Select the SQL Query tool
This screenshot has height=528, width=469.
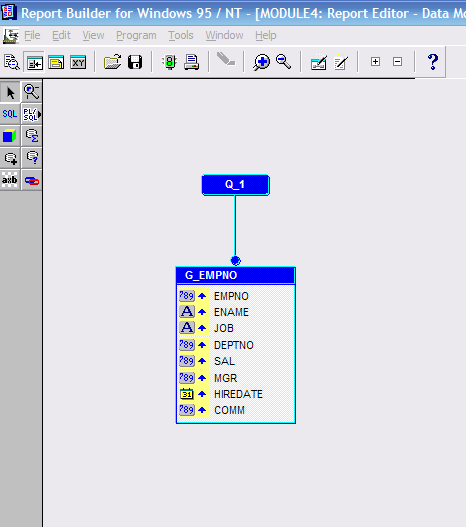(x=10, y=114)
